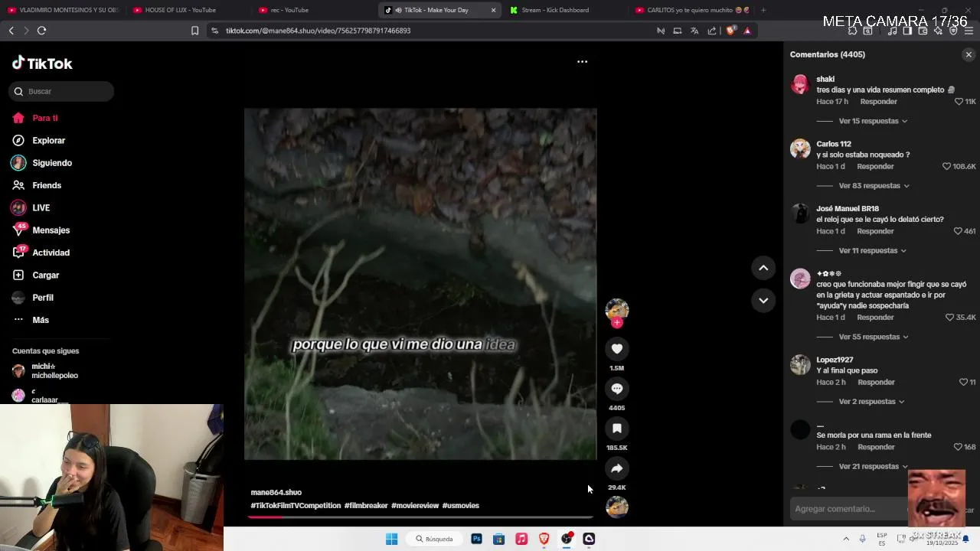Open the spinning sound disc at bottom
Viewport: 980px width, 551px height.
pyautogui.click(x=616, y=507)
